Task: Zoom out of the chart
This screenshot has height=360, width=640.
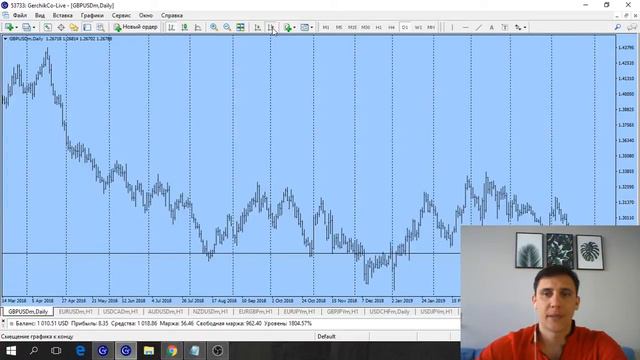Action: pos(227,27)
